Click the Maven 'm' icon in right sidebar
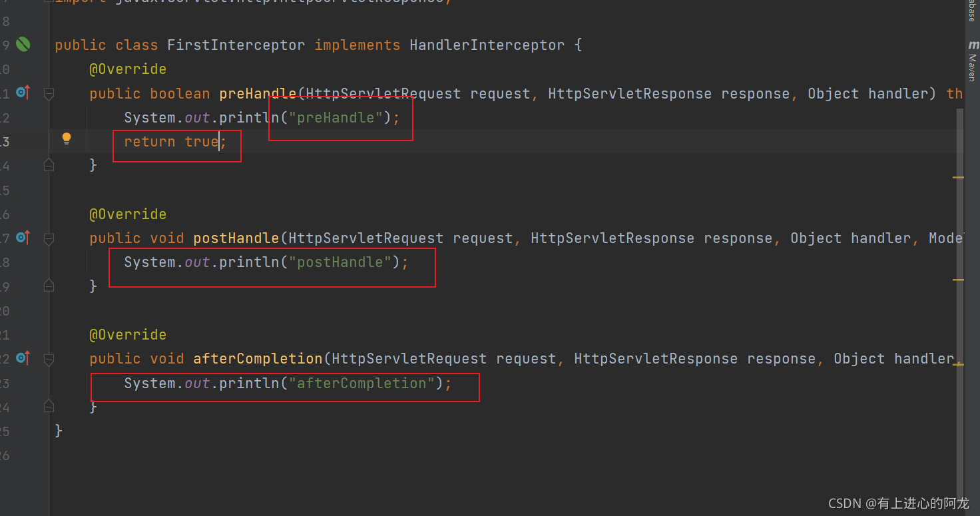 coord(973,45)
